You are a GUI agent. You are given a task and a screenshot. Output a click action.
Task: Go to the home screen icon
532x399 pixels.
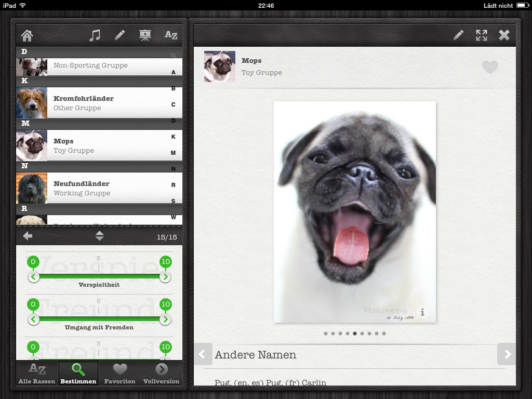(27, 35)
